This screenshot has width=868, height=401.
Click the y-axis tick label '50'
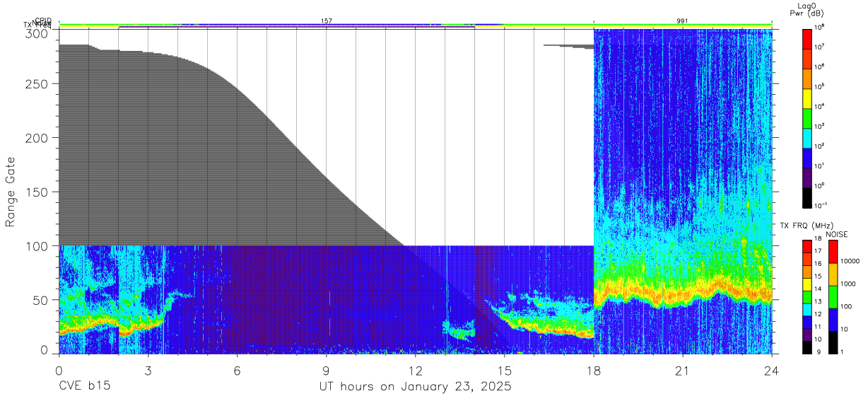point(42,300)
